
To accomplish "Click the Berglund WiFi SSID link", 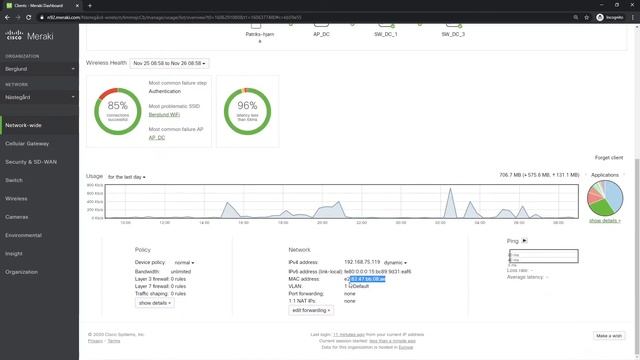I will (x=164, y=115).
